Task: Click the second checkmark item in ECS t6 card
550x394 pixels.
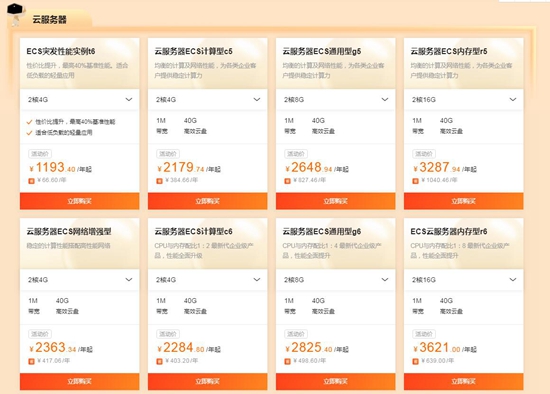Action: pos(59,133)
